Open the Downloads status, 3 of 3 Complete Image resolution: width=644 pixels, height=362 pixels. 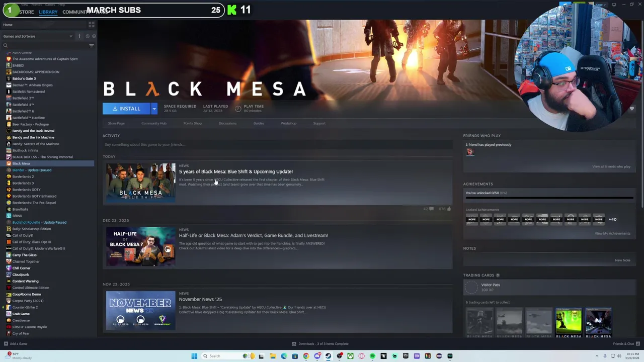click(x=320, y=344)
